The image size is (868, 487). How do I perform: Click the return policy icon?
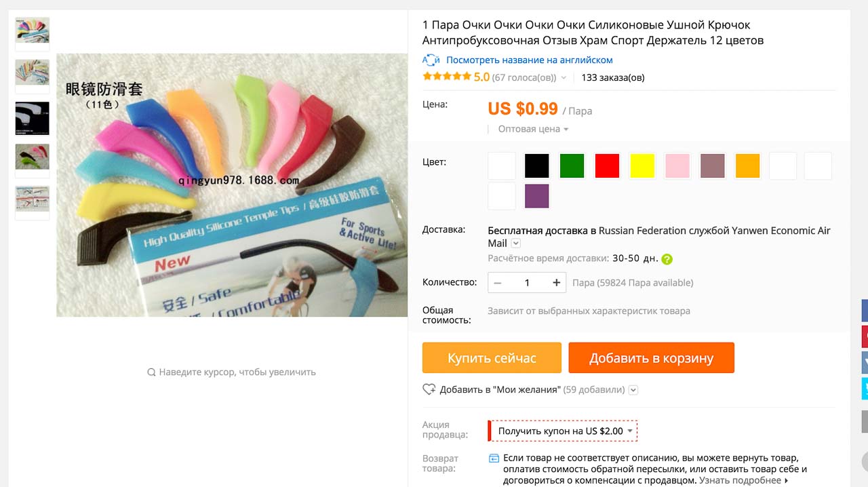494,459
